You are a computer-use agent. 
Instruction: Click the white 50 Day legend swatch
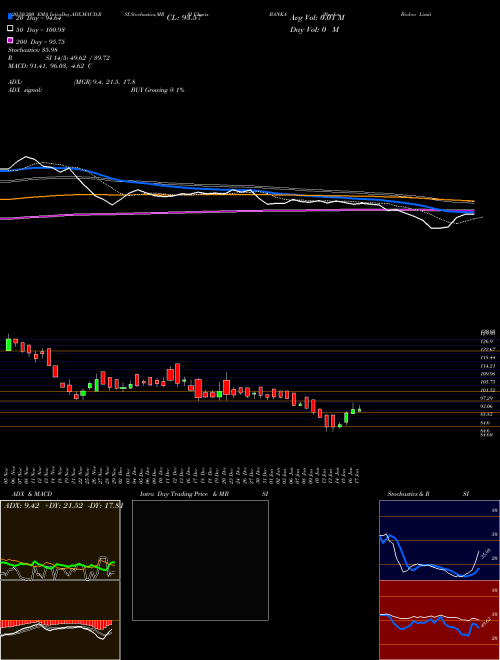click(x=10, y=29)
